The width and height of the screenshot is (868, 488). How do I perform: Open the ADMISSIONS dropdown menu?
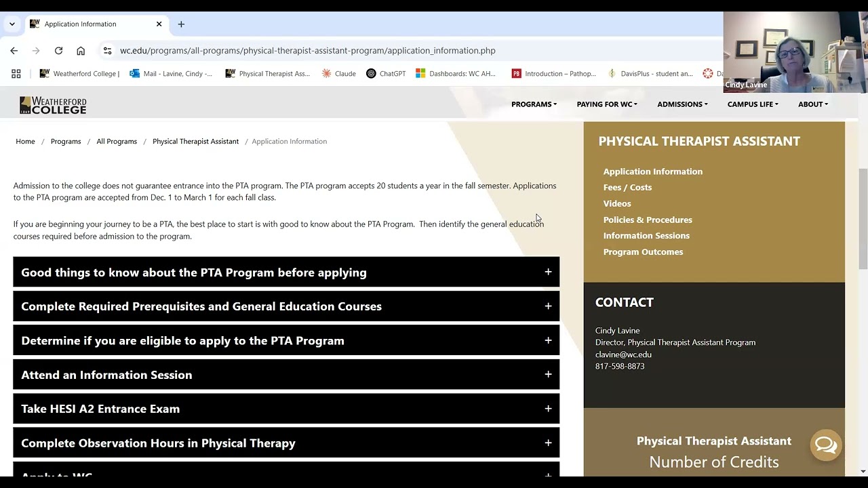tap(682, 104)
